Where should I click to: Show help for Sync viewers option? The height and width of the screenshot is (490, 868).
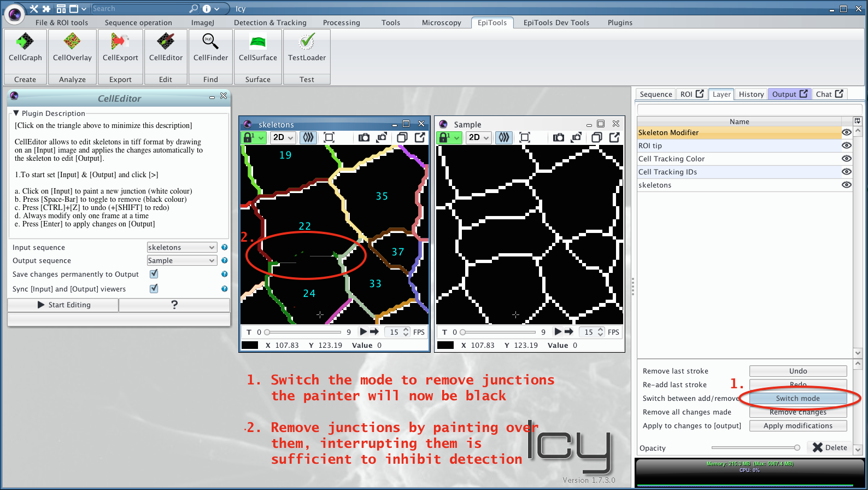click(224, 289)
